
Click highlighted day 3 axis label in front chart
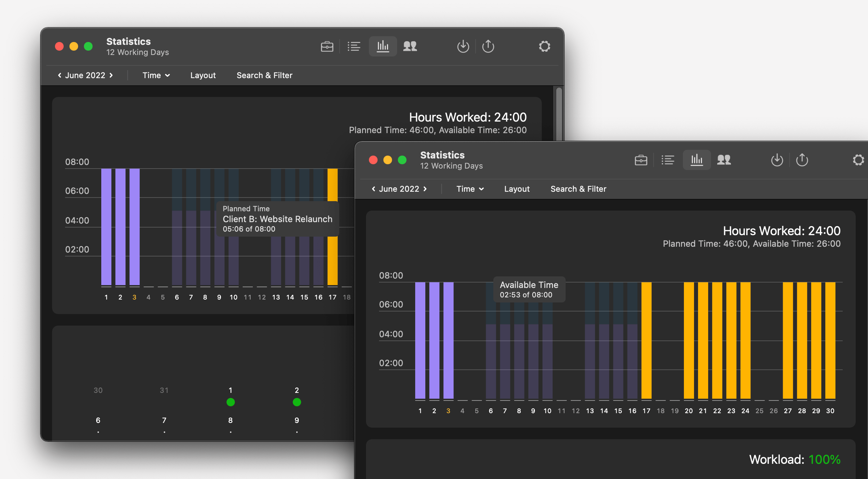[x=448, y=411]
